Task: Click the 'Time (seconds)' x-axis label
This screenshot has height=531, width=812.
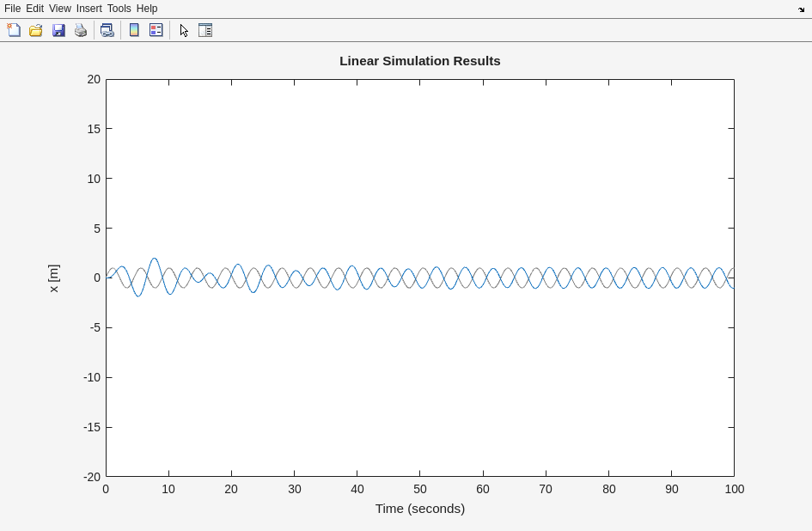Action: (x=419, y=509)
